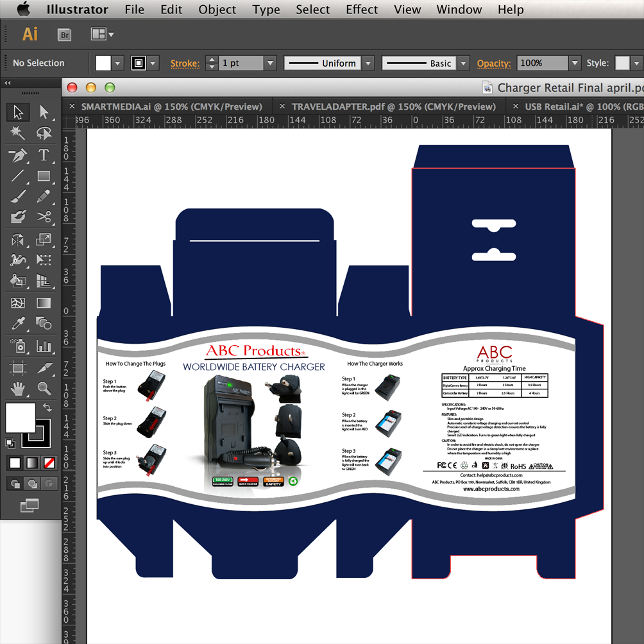Select the Free Transform tool
Viewport: 644px width, 644px height.
point(44,260)
